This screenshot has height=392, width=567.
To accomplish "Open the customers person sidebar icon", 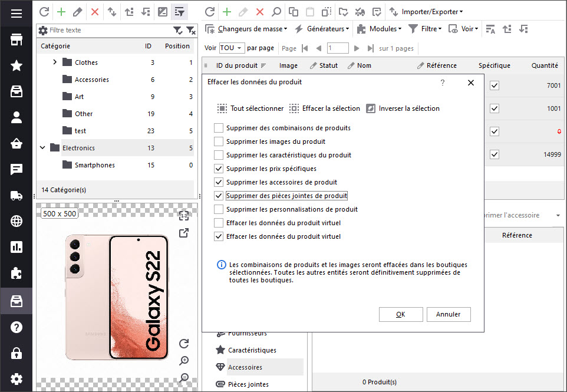I will click(17, 117).
